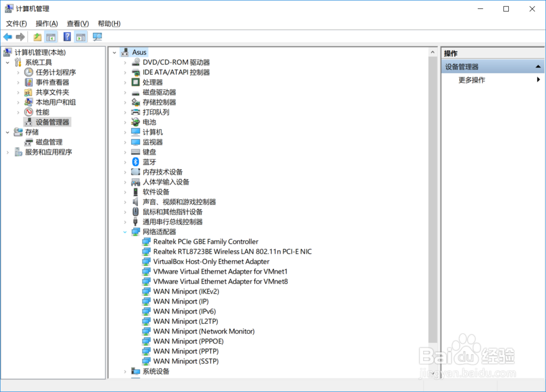This screenshot has height=392, width=546.
Task: Collapse the Asus root node
Action: 115,52
